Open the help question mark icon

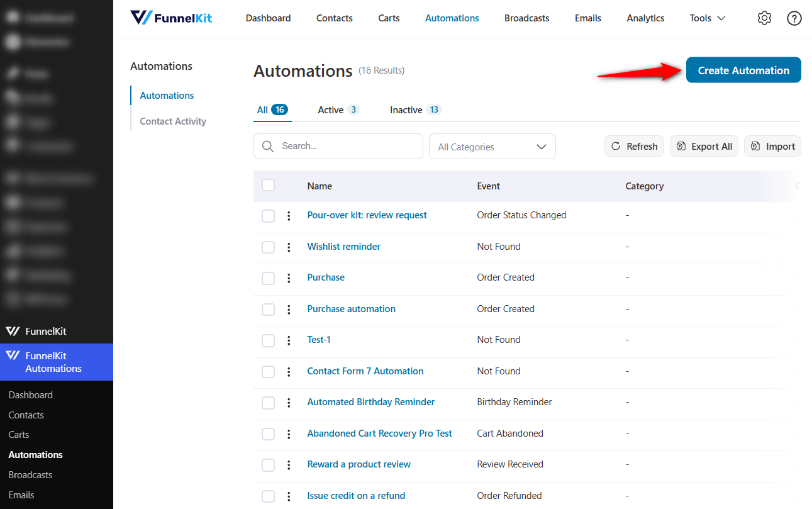(x=794, y=18)
